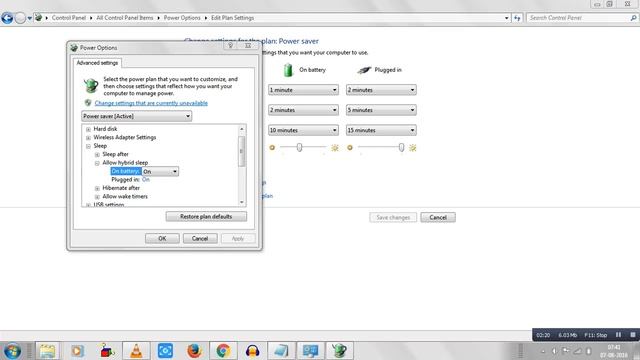Click Restore plan defaults button
This screenshot has height=360, width=640.
[206, 216]
